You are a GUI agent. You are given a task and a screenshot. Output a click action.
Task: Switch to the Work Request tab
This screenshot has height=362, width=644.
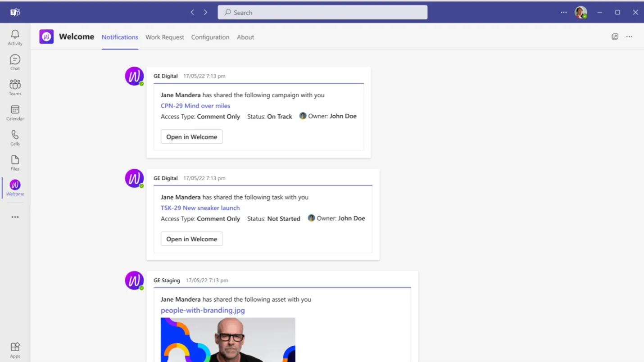[164, 37]
